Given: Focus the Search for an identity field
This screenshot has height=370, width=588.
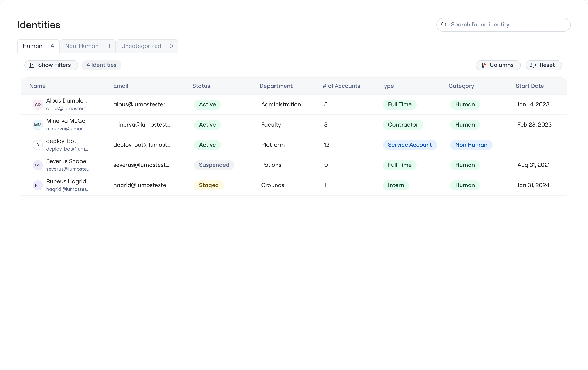Looking at the screenshot, I should (503, 25).
